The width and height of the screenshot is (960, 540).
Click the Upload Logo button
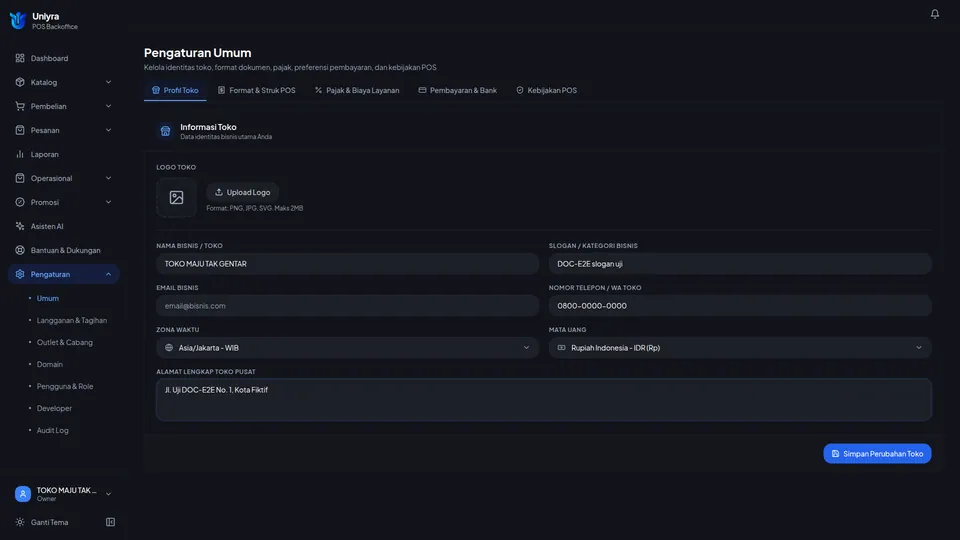click(242, 192)
